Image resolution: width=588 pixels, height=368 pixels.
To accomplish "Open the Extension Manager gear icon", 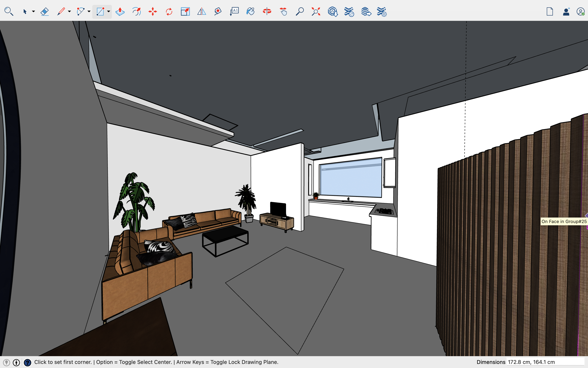I will (382, 11).
